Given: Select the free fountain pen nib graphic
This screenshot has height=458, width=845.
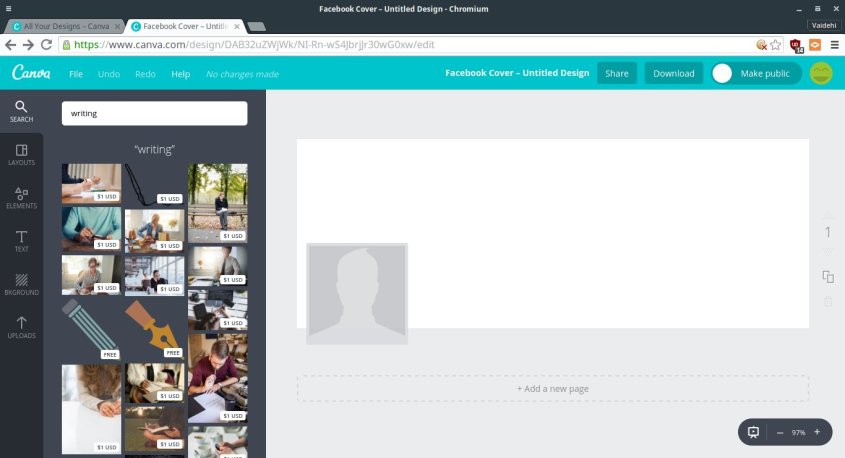Looking at the screenshot, I should (x=154, y=327).
